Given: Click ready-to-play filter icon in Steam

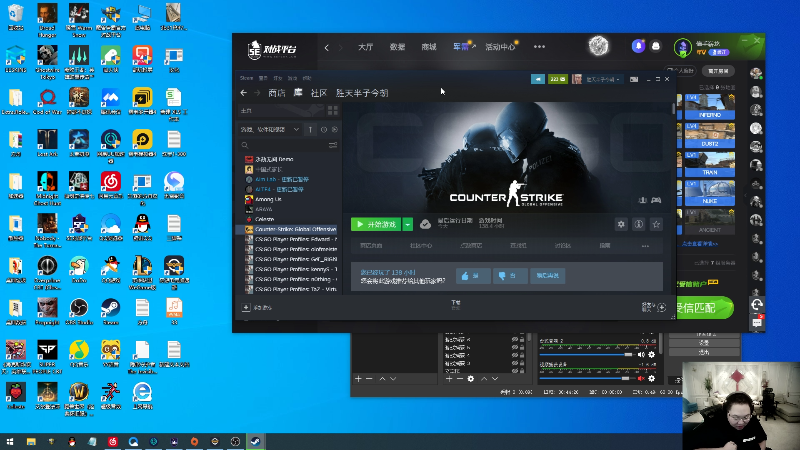Looking at the screenshot, I should click(x=335, y=130).
